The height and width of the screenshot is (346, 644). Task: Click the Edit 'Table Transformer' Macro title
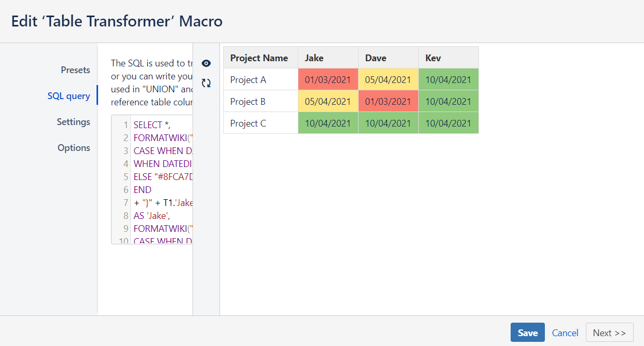pyautogui.click(x=116, y=21)
